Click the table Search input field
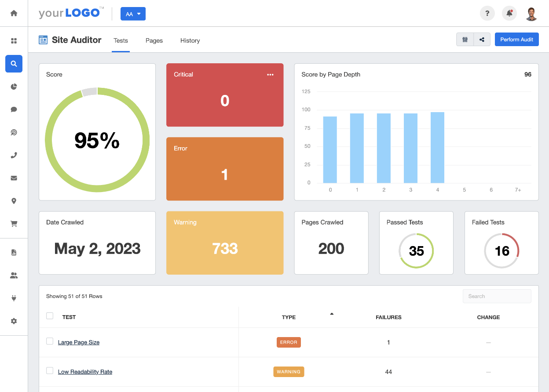Viewport: 549px width, 392px height. (x=497, y=296)
